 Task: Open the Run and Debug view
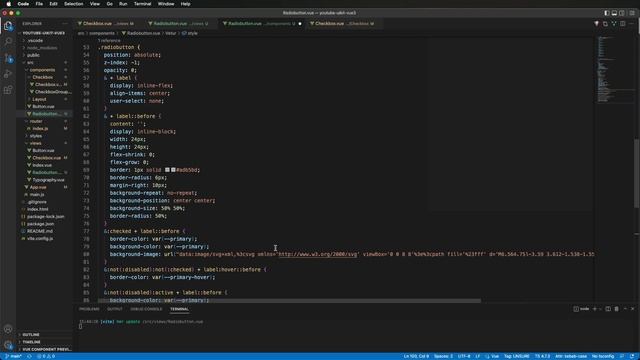click(x=8, y=74)
